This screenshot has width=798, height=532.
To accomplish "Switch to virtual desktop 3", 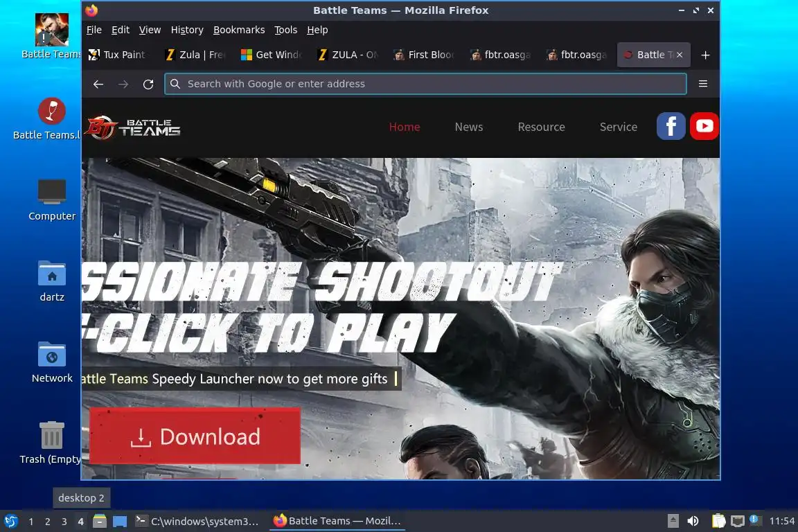I will (x=64, y=522).
